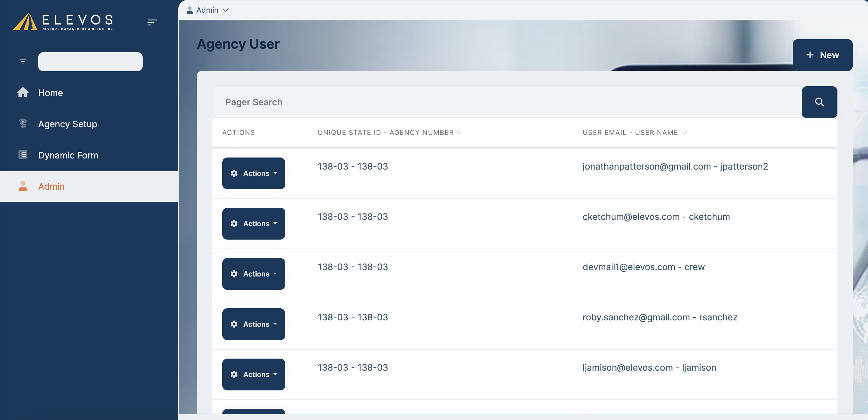The image size is (868, 420).
Task: Click the Home house icon
Action: point(23,93)
